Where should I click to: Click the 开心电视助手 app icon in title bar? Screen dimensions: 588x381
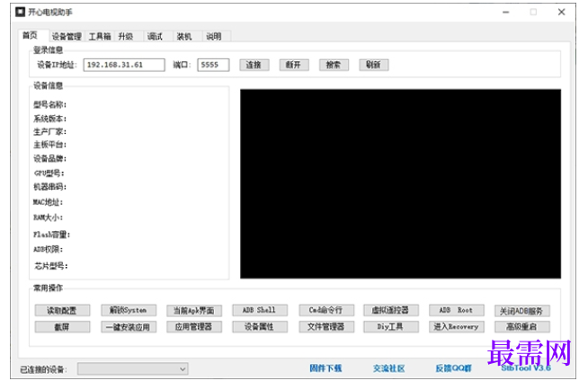tap(21, 12)
